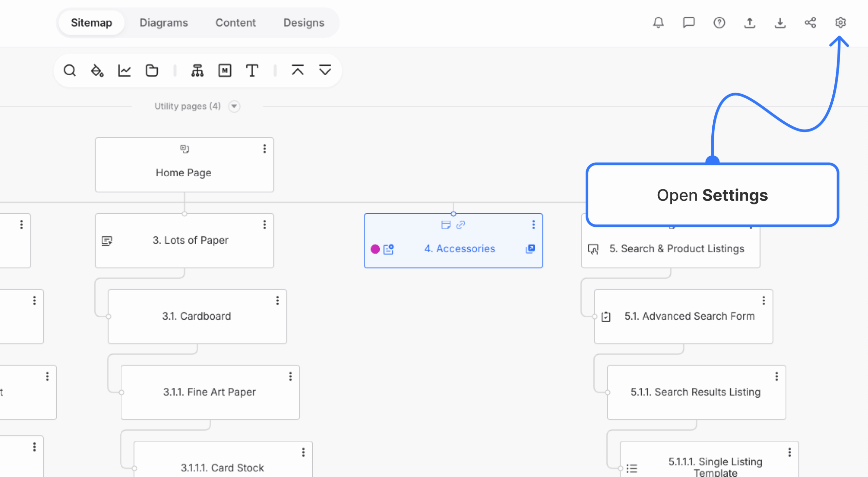This screenshot has height=477, width=868.
Task: Switch to the Designs tab
Action: coord(304,23)
